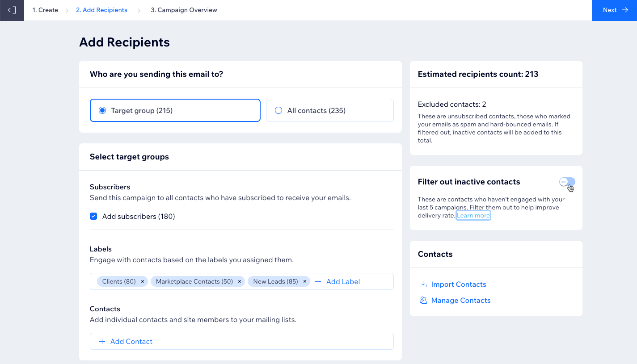Image resolution: width=637 pixels, height=364 pixels.
Task: Remove the Clients (80) label with x
Action: click(143, 281)
